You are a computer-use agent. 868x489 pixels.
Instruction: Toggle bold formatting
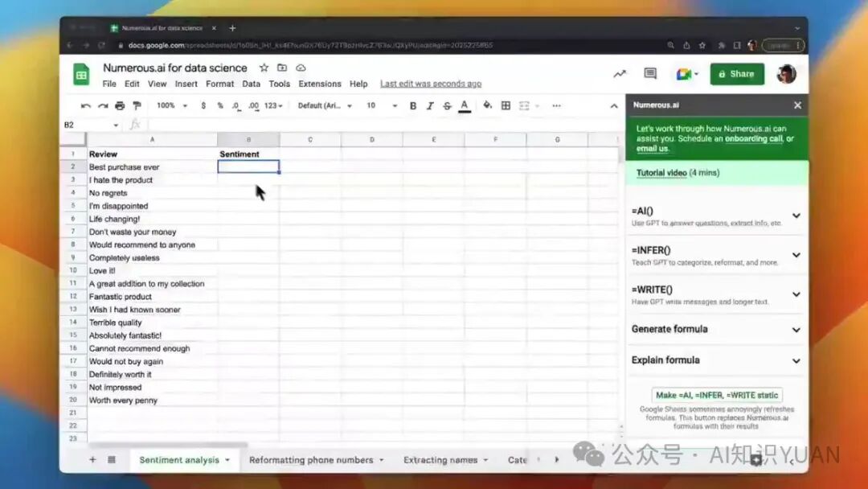pyautogui.click(x=413, y=105)
